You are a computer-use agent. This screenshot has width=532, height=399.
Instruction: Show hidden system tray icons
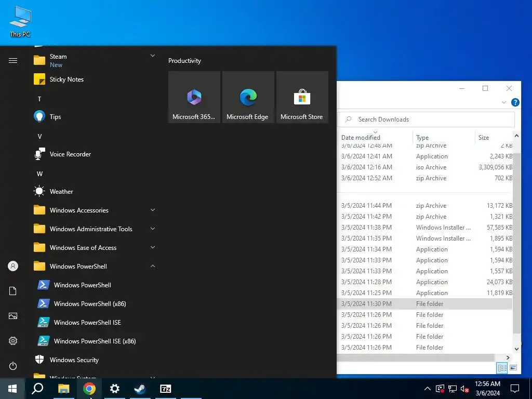point(428,389)
